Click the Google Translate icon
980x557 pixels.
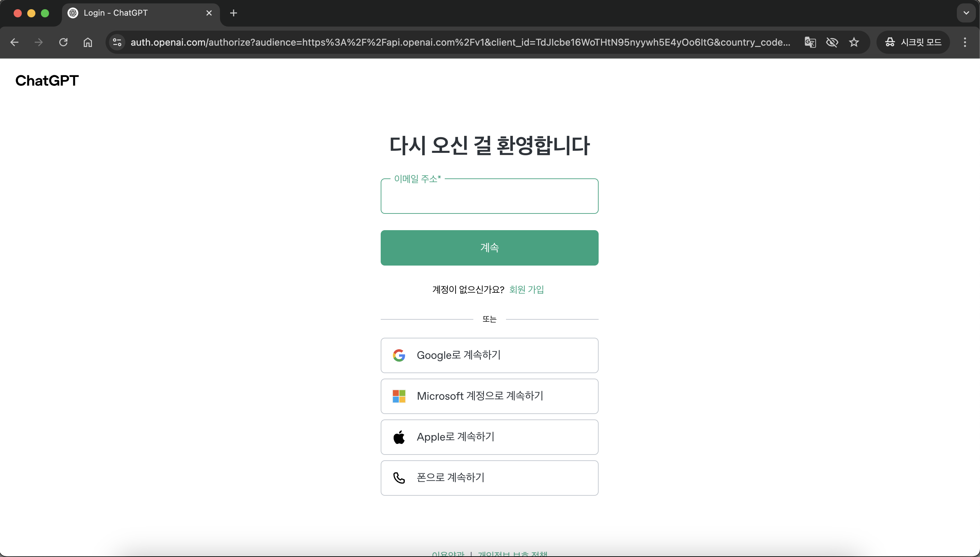tap(810, 42)
